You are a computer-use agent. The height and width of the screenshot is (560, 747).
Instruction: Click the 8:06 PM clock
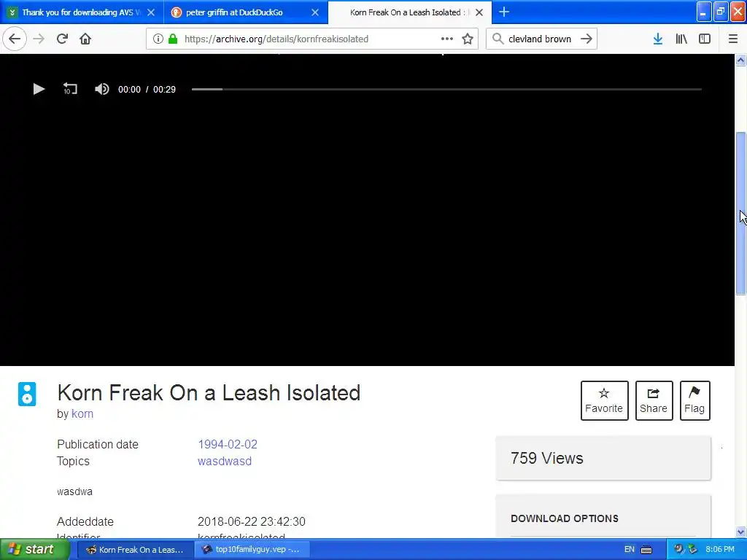720,550
